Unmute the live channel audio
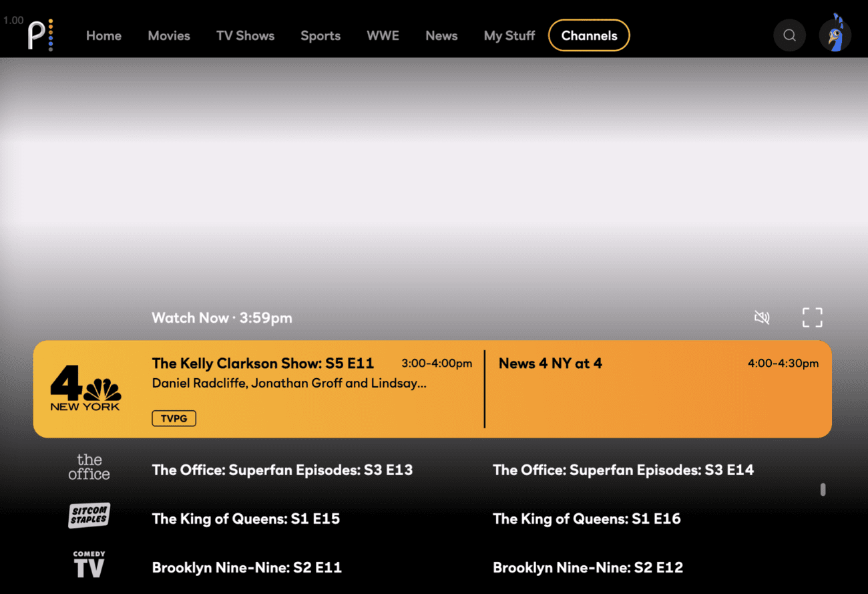The height and width of the screenshot is (594, 868). (762, 317)
